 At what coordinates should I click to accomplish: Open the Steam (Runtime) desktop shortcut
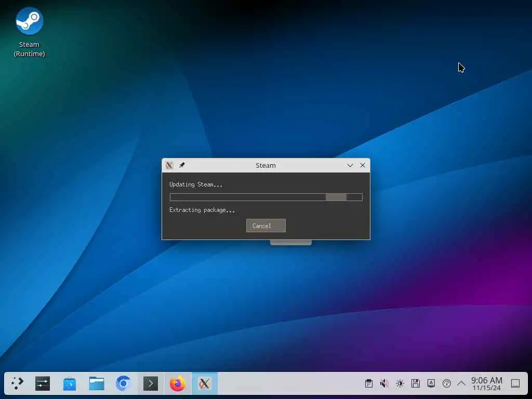point(29,32)
